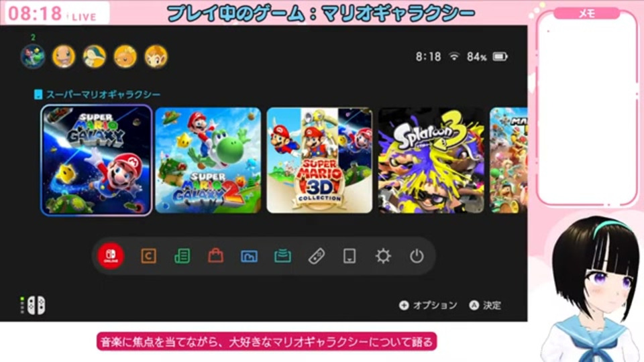Screen dimensions: 644x362
Task: Open the GameChat C icon
Action: click(148, 256)
